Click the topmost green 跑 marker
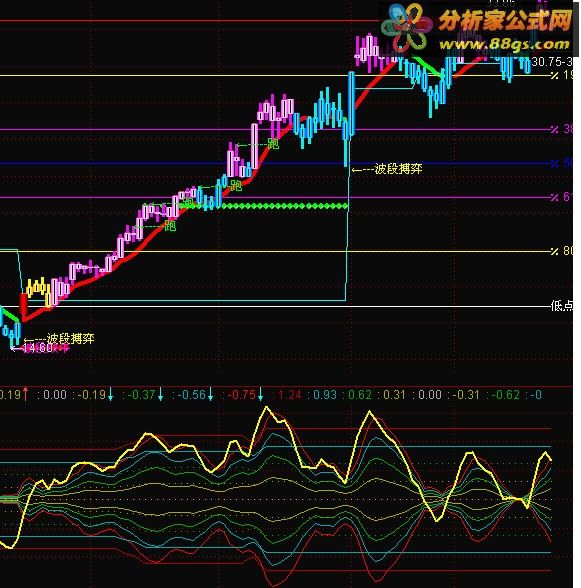Viewport: 581px width, 588px height. click(273, 144)
